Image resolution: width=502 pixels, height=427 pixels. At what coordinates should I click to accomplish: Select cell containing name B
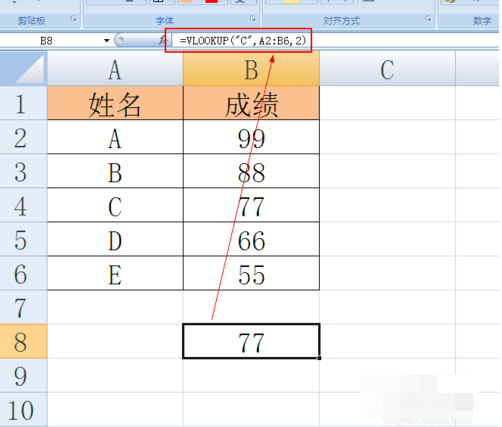click(115, 171)
